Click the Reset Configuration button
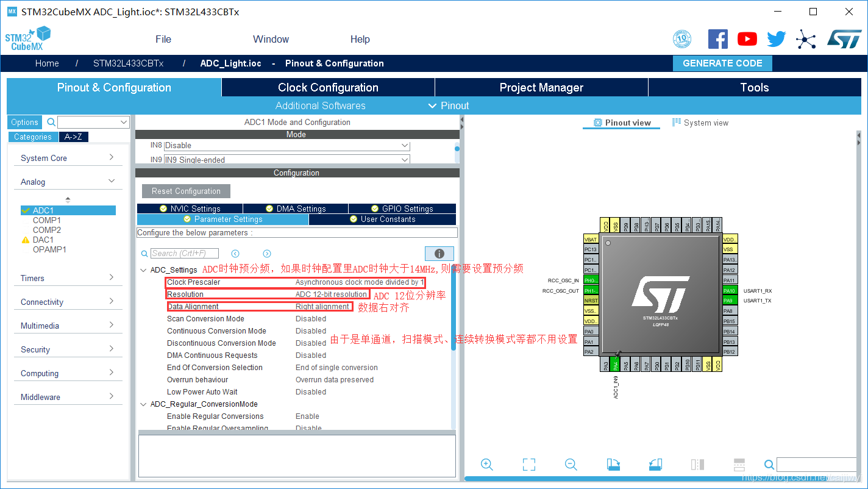Screen dimensions: 868x489 (x=186, y=191)
